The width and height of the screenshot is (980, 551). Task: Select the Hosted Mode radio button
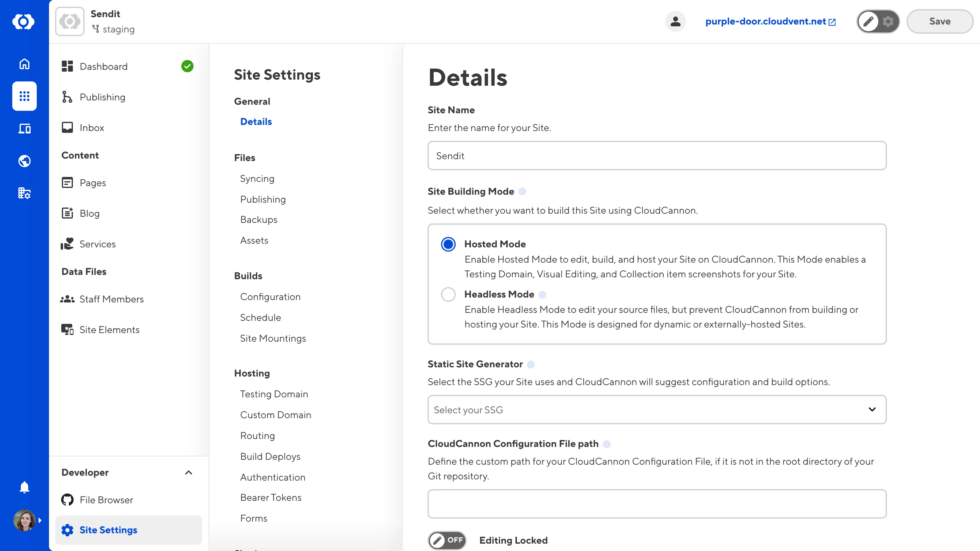tap(448, 244)
